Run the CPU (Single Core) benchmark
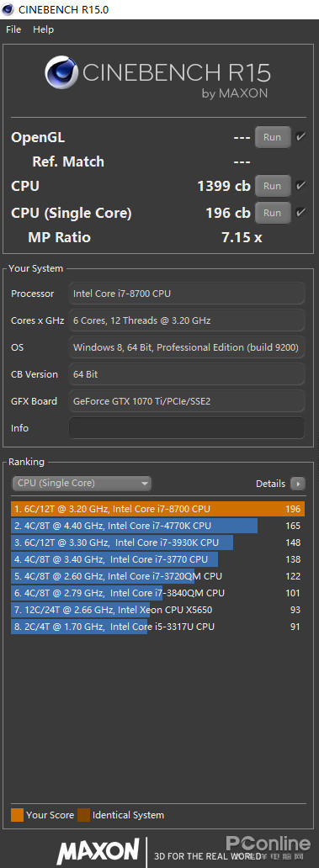The image size is (319, 868). tap(273, 213)
